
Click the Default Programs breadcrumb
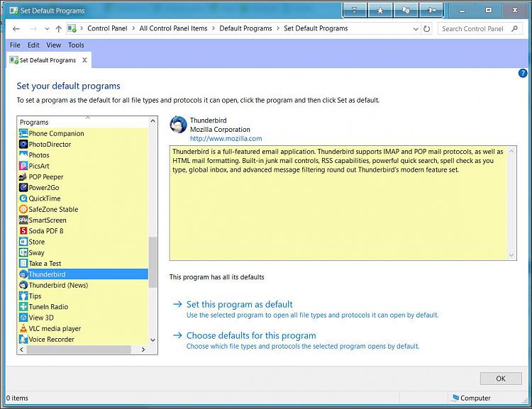click(x=245, y=28)
